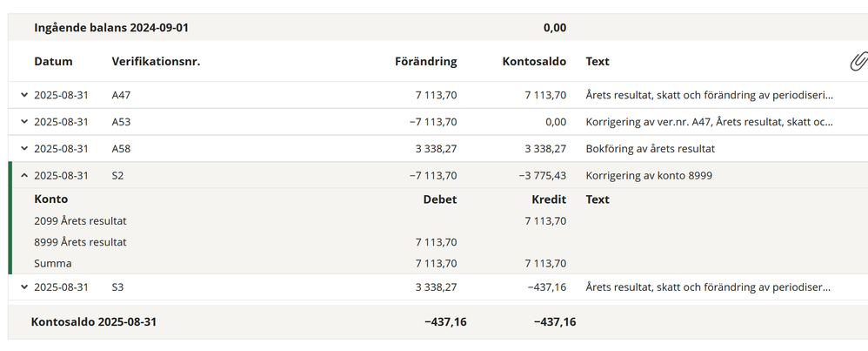The height and width of the screenshot is (351, 868).
Task: Select account 2099 Årets resultat
Action: (x=80, y=221)
